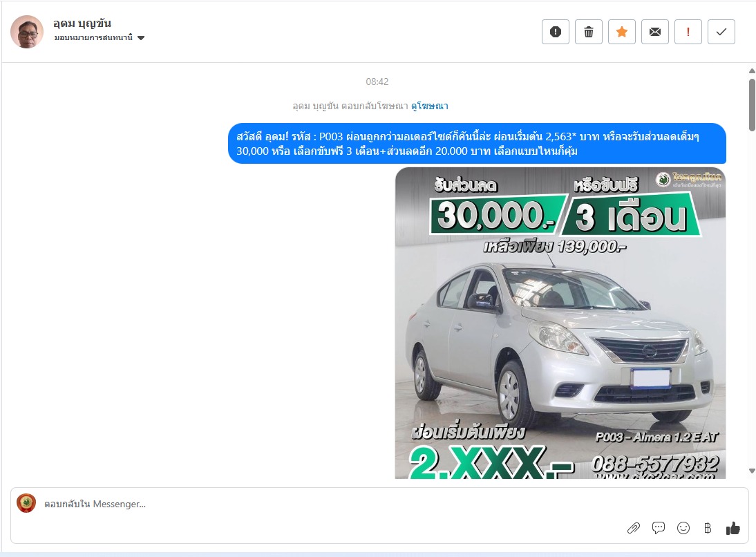The width and height of the screenshot is (756, 557).
Task: Click the scroll up arrow in chat
Action: [752, 70]
